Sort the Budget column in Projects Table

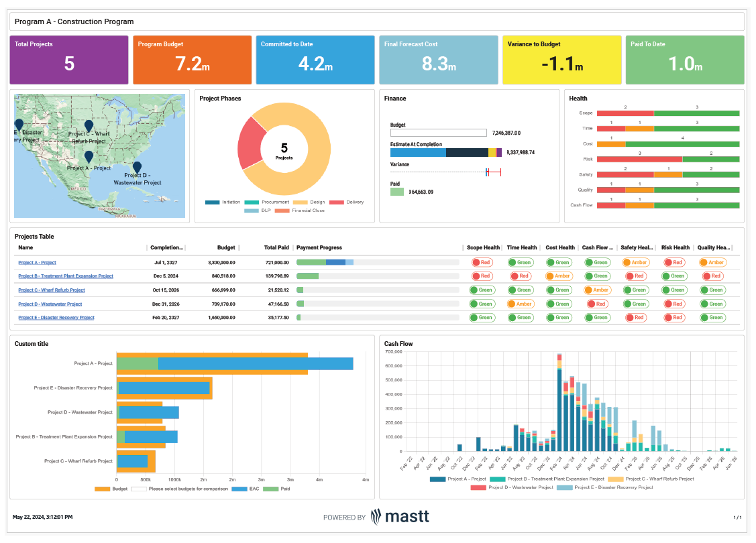pos(225,247)
